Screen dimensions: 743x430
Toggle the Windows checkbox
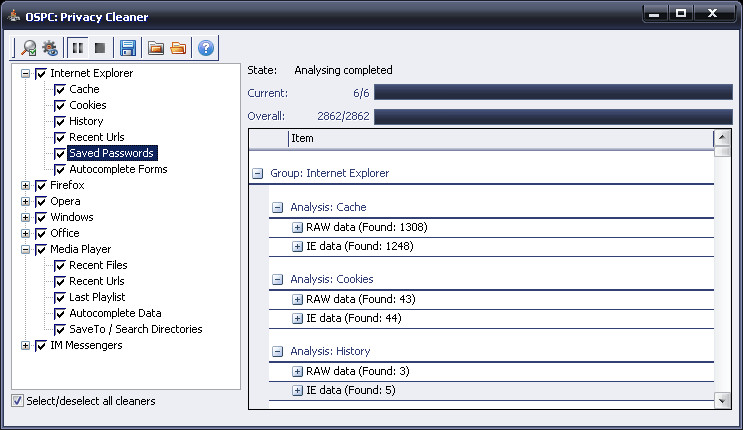(41, 218)
